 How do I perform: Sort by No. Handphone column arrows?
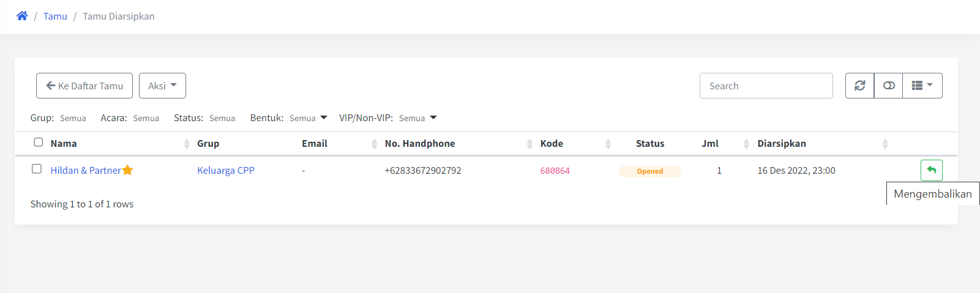pos(529,144)
